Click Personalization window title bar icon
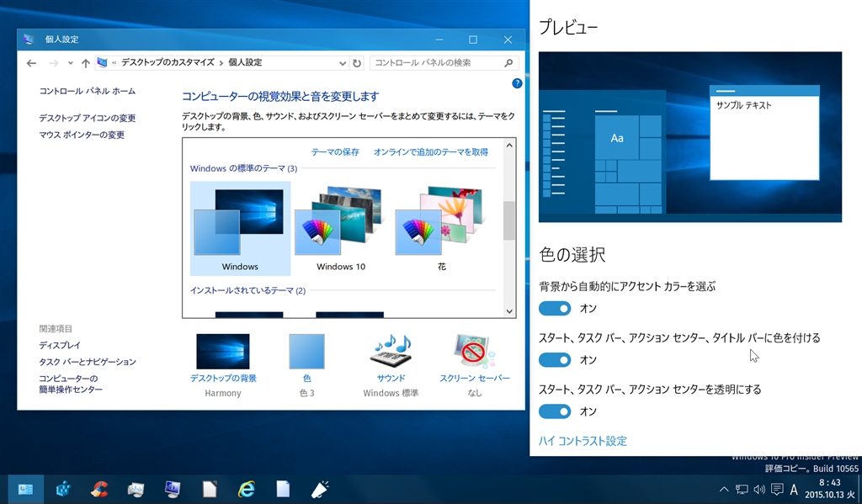This screenshot has width=862, height=504. 29,40
